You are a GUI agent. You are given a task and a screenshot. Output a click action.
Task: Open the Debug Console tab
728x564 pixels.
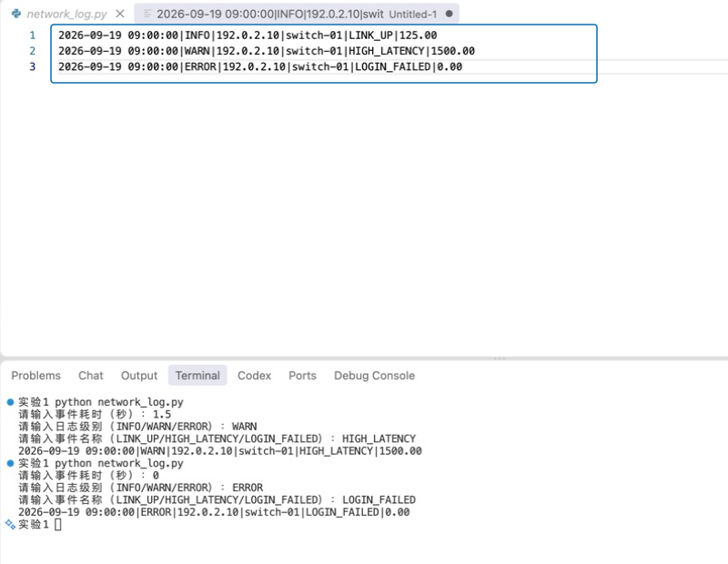point(375,376)
